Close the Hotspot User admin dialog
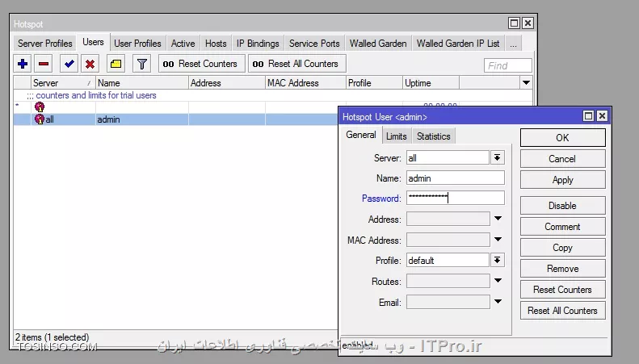Screen dimensions: 639x364 (x=602, y=116)
